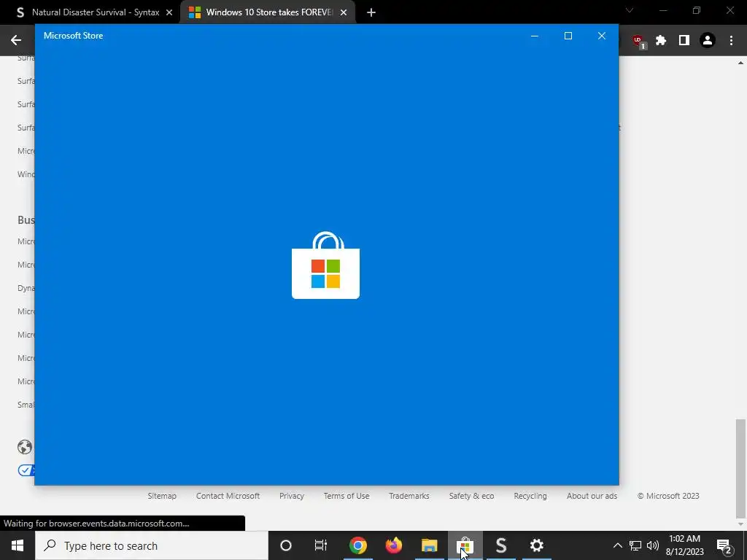This screenshot has width=747, height=560.
Task: Open network icon in system tray
Action: 635,545
